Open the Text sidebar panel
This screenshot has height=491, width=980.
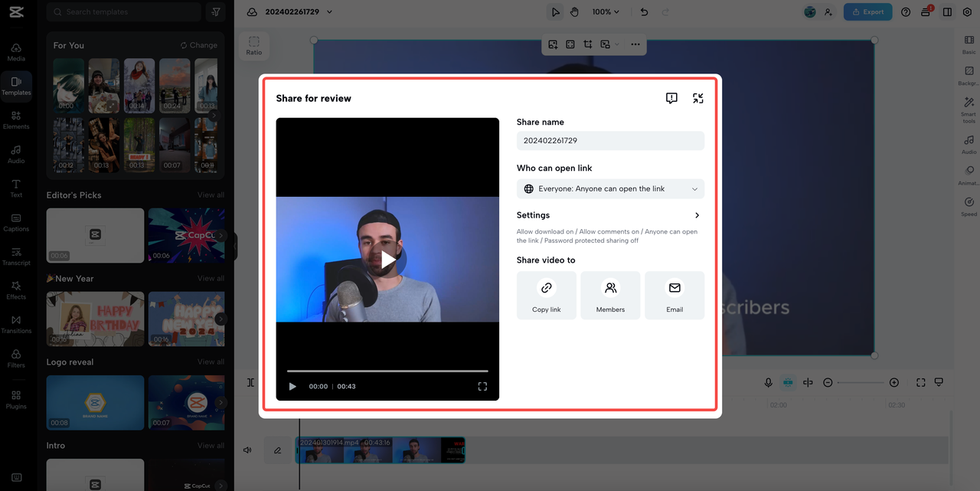pyautogui.click(x=16, y=188)
